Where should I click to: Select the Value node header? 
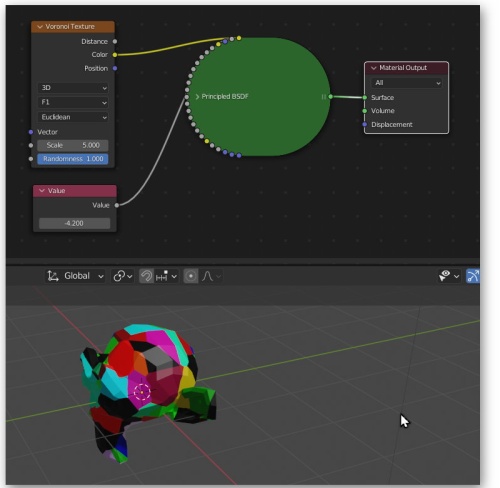pyautogui.click(x=75, y=191)
